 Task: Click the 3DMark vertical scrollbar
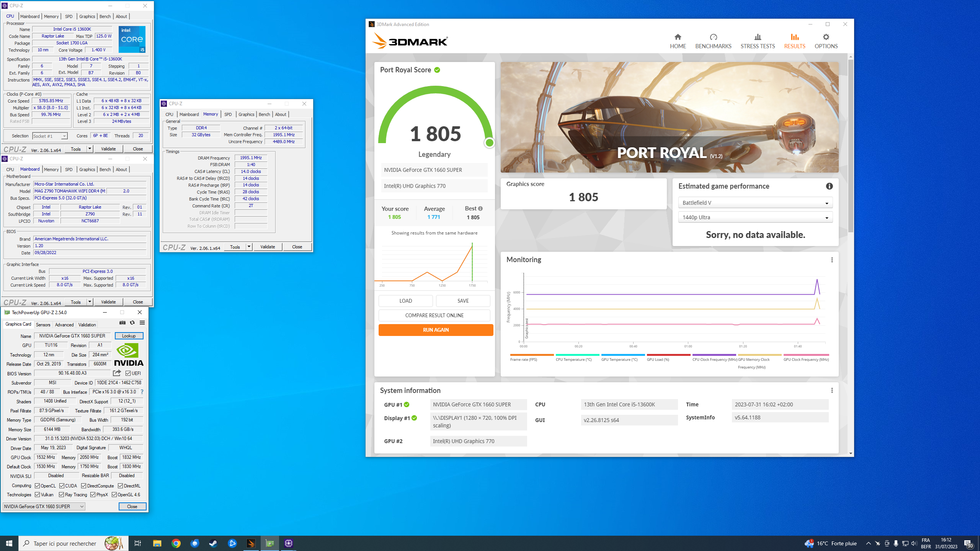coord(851,145)
